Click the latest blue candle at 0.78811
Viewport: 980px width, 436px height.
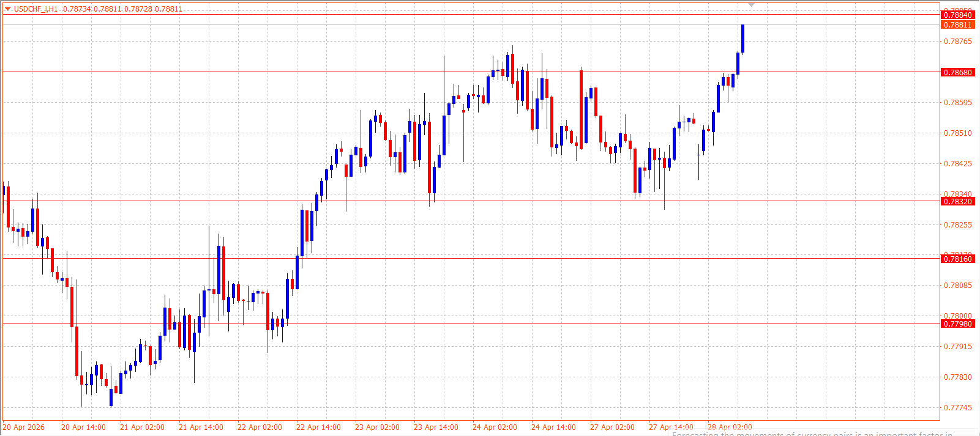pos(742,39)
